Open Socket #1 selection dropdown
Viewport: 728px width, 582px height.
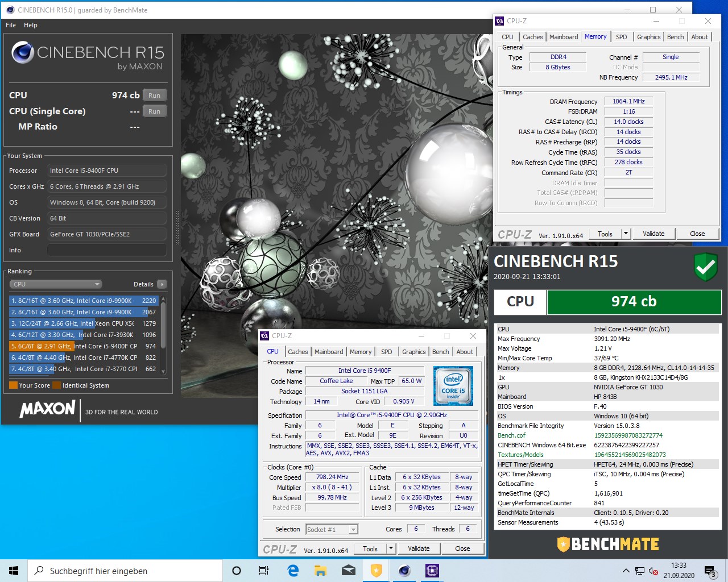pos(332,530)
